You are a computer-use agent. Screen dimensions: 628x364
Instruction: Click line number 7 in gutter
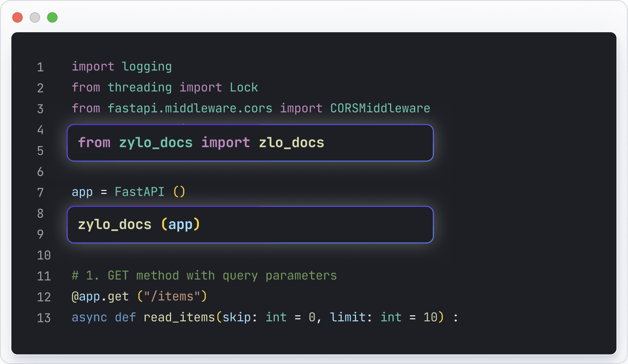click(40, 193)
